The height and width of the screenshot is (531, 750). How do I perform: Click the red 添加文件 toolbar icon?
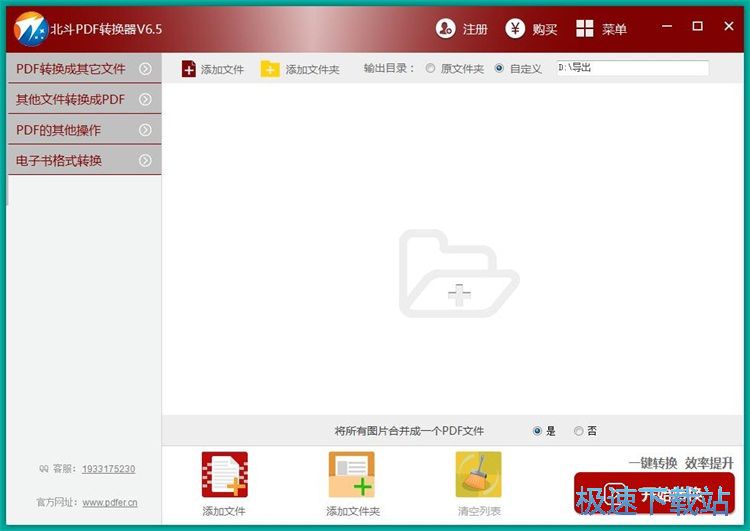pos(188,69)
